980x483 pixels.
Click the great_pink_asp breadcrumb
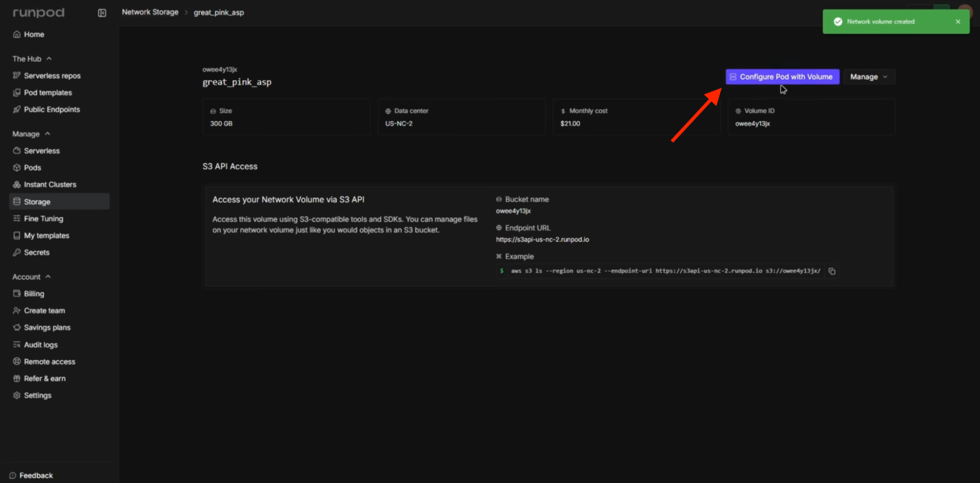coord(219,12)
